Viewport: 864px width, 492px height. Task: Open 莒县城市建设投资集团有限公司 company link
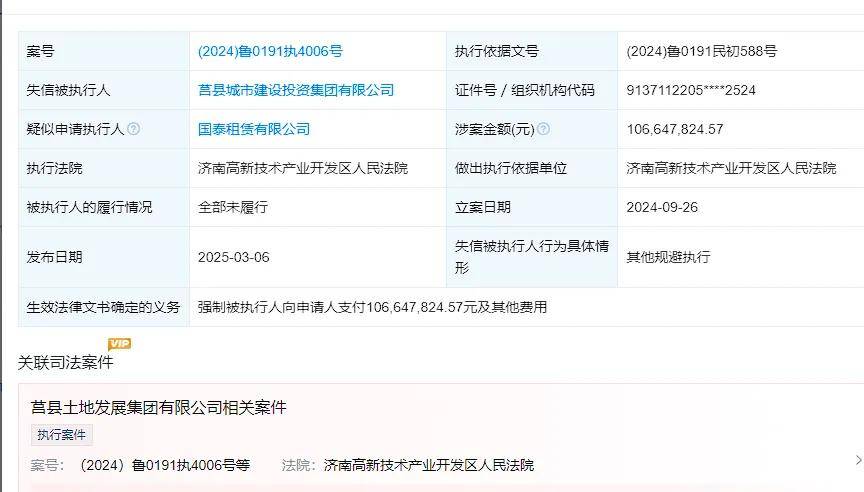point(296,90)
